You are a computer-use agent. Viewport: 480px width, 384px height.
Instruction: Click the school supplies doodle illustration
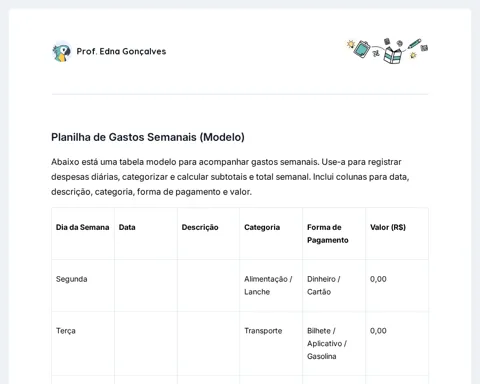[387, 51]
